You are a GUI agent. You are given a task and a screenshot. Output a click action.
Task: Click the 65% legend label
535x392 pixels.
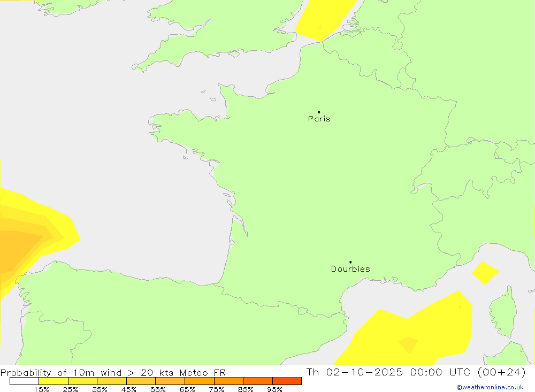click(187, 389)
